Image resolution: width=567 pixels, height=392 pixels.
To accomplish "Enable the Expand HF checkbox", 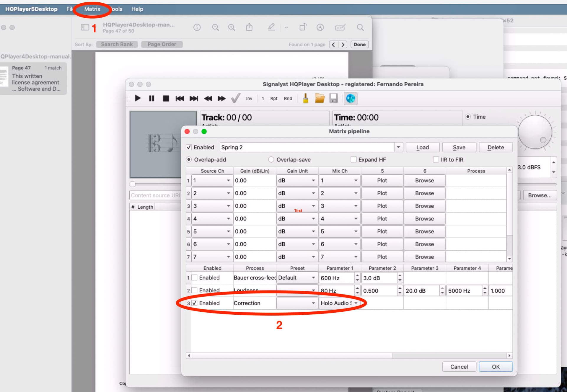I will pyautogui.click(x=353, y=159).
